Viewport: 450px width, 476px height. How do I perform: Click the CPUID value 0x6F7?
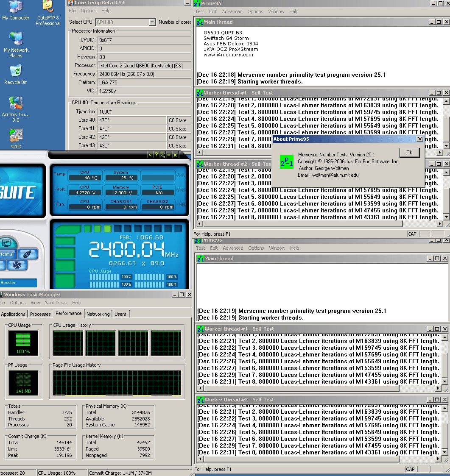(x=144, y=40)
